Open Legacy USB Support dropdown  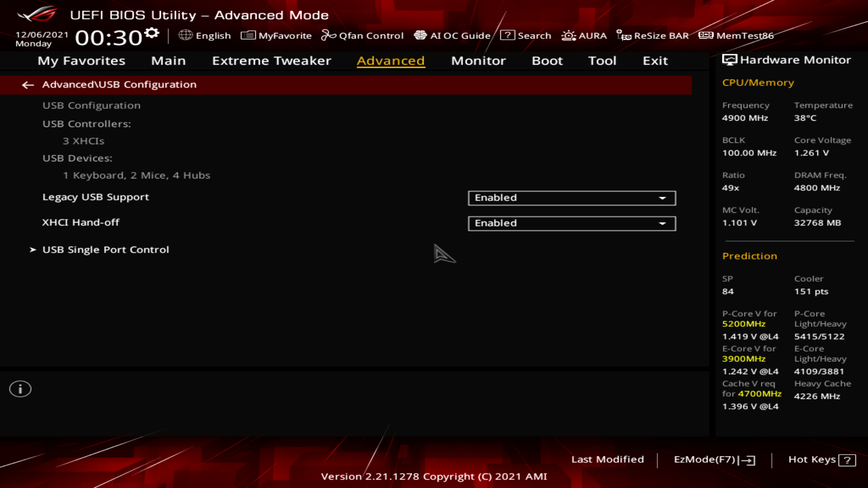pyautogui.click(x=572, y=198)
